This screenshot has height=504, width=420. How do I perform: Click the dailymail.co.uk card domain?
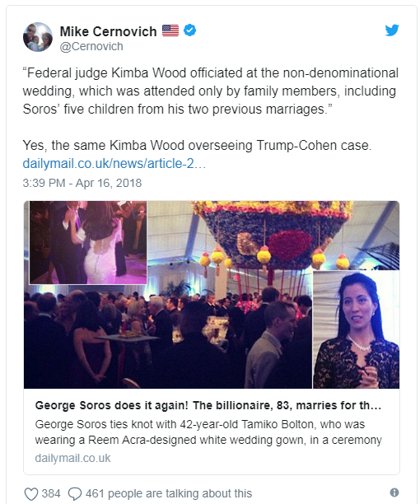pyautogui.click(x=72, y=458)
